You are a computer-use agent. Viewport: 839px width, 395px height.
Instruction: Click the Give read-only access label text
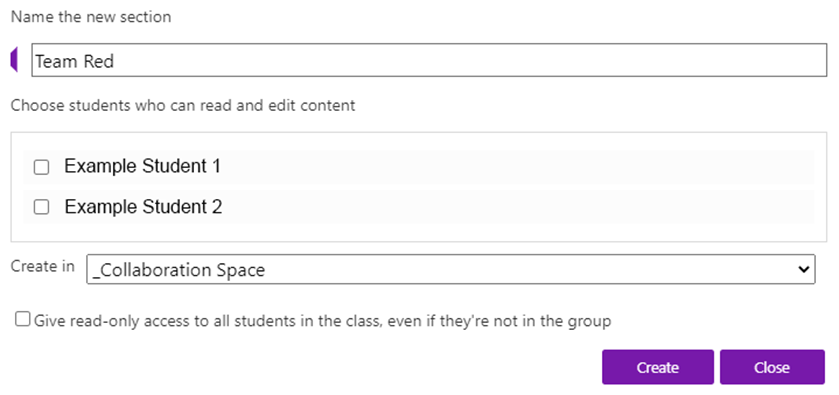[323, 321]
